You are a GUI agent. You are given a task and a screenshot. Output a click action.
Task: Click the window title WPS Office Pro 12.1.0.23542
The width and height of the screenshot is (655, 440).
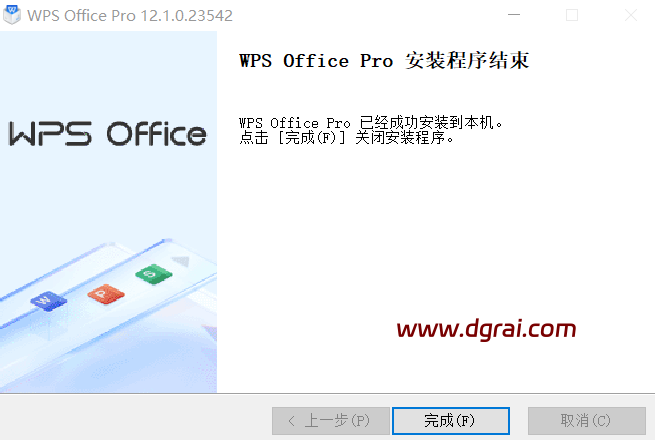pyautogui.click(x=130, y=15)
